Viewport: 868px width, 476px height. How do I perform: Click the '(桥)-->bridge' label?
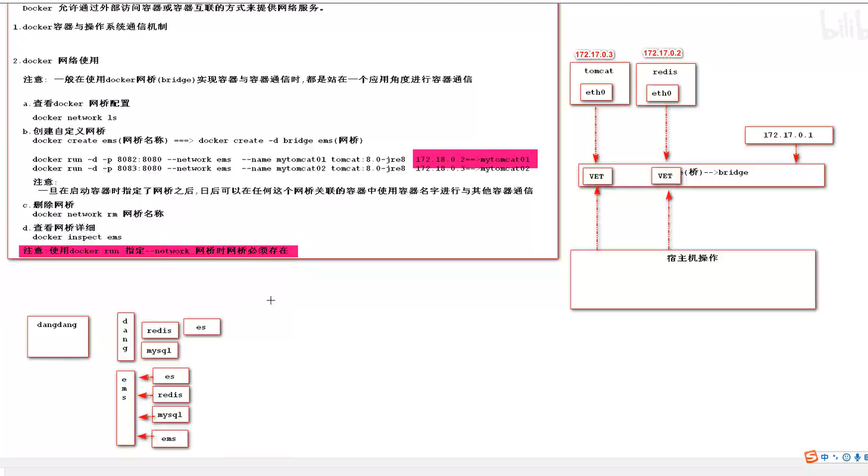[x=715, y=172]
